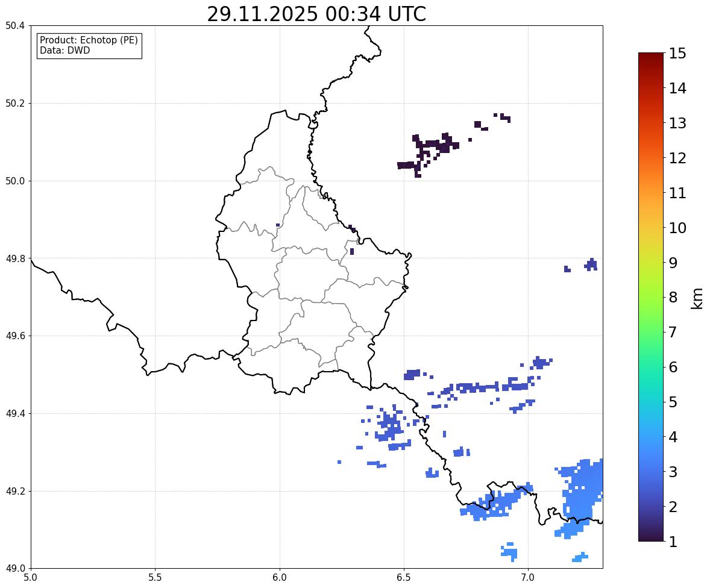
Task: Click latitude tick label 49.2
Action: 15,491
